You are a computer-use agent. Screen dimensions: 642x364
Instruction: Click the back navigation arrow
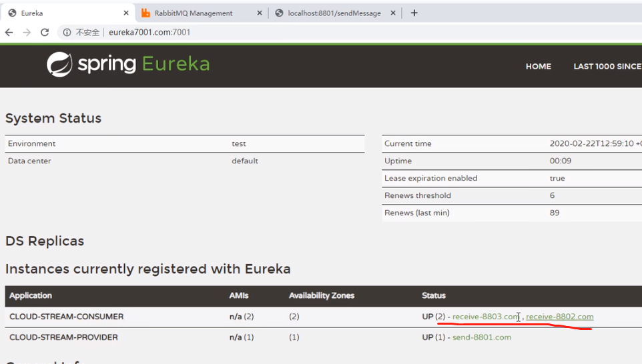click(9, 32)
